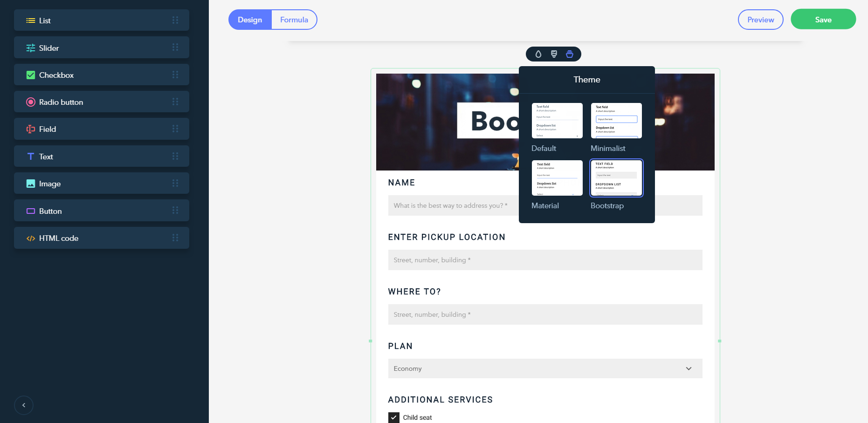Choose the Bootstrap theme thumbnail

tap(616, 178)
